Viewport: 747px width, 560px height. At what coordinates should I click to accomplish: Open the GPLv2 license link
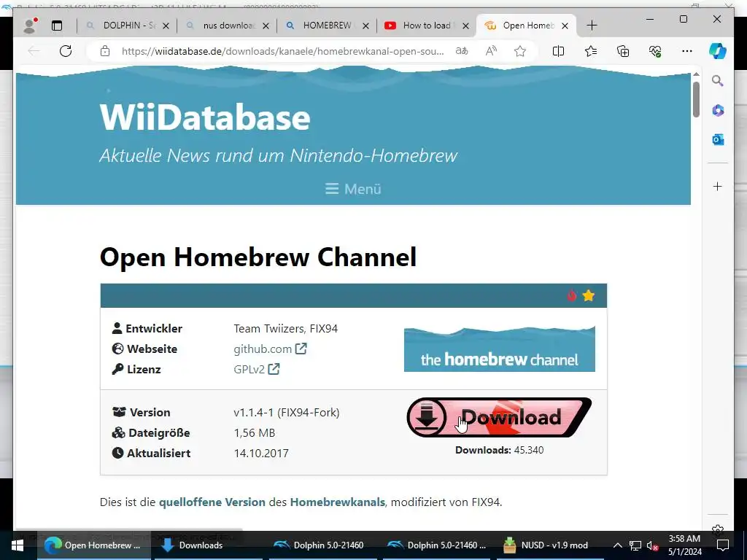click(x=256, y=370)
